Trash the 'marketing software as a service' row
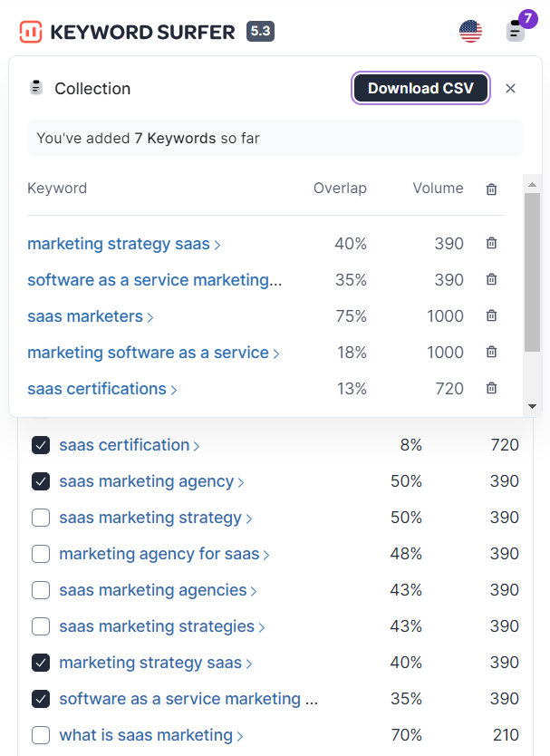This screenshot has width=550, height=756. tap(491, 353)
